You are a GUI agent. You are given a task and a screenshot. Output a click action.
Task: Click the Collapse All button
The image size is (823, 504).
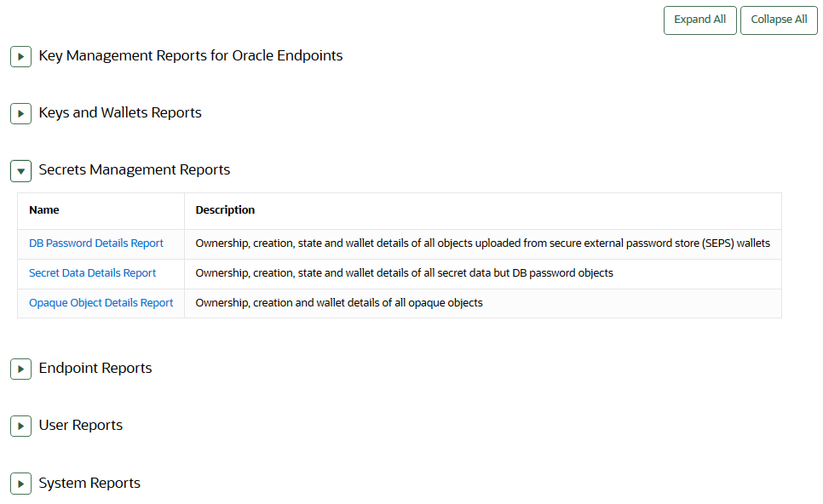click(778, 20)
